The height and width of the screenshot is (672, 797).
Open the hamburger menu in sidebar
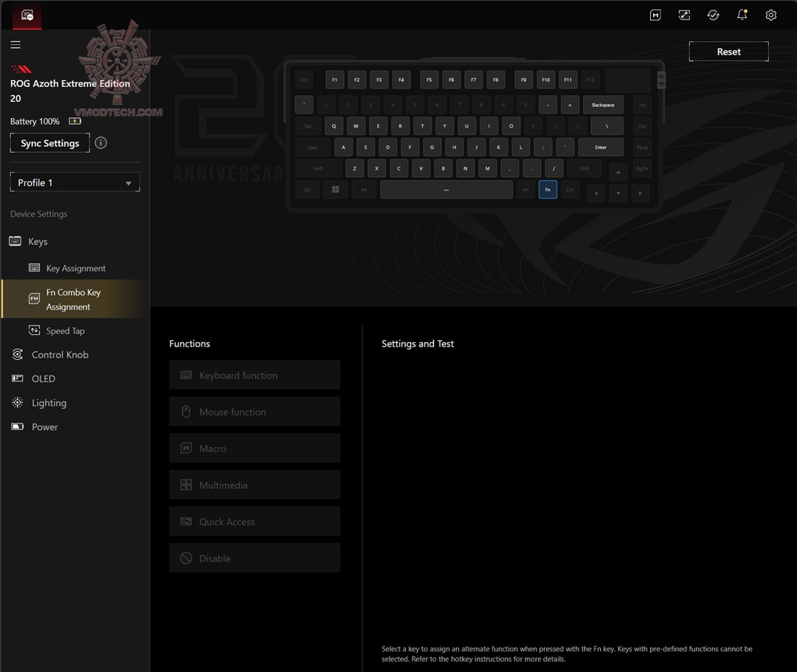[x=15, y=45]
